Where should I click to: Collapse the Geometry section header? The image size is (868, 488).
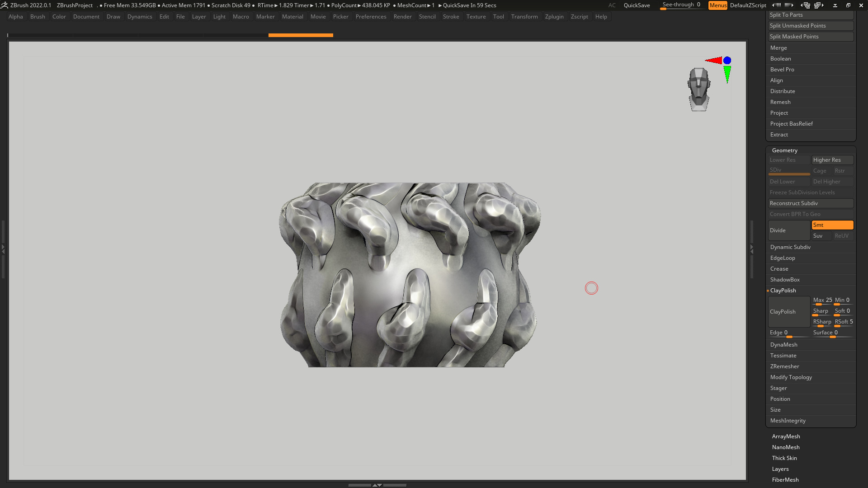[x=784, y=150]
